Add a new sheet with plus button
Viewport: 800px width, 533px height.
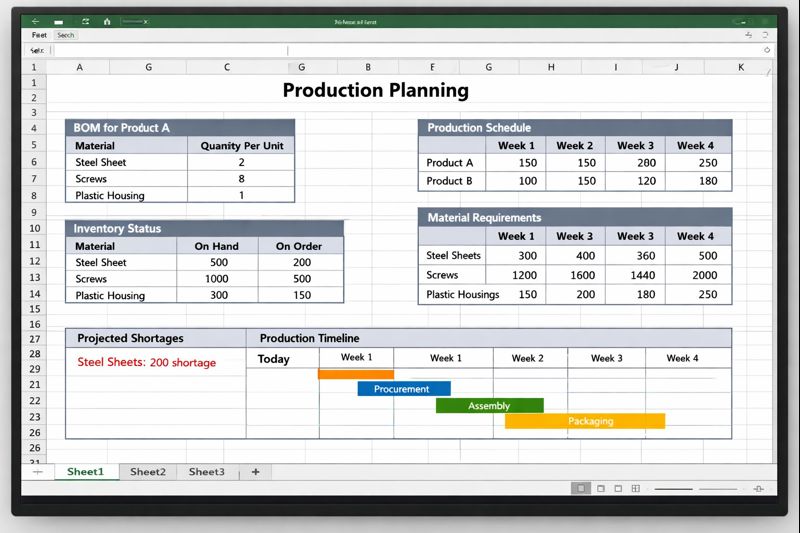[x=256, y=472]
